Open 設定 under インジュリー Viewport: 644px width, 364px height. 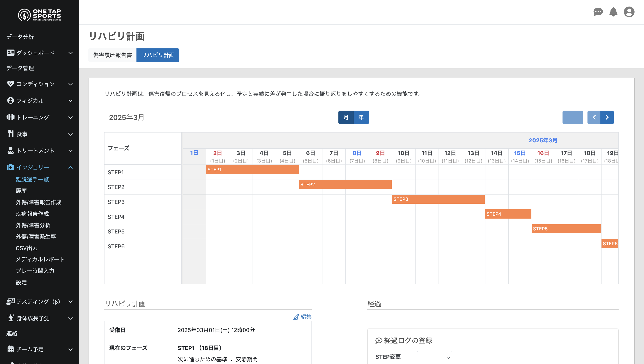tap(21, 282)
